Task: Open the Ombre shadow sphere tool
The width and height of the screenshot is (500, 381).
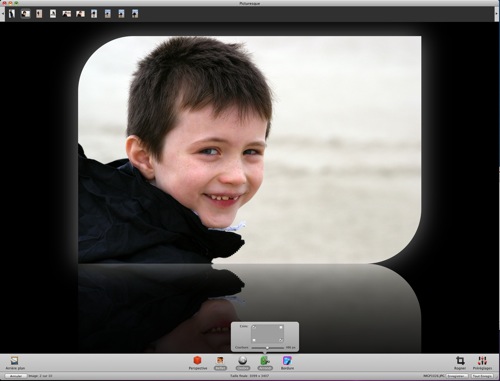Action: 243,363
